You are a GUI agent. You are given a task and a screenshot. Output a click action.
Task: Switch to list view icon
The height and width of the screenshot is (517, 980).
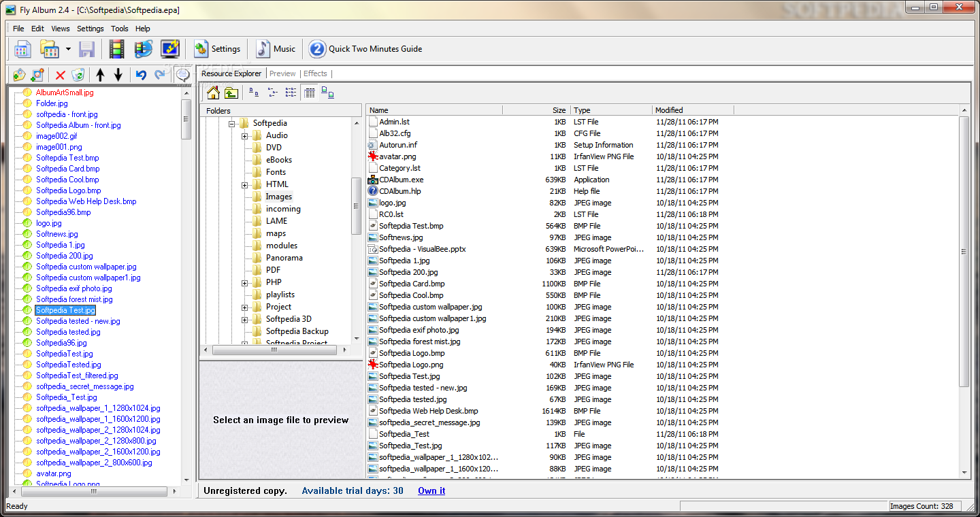pyautogui.click(x=291, y=93)
